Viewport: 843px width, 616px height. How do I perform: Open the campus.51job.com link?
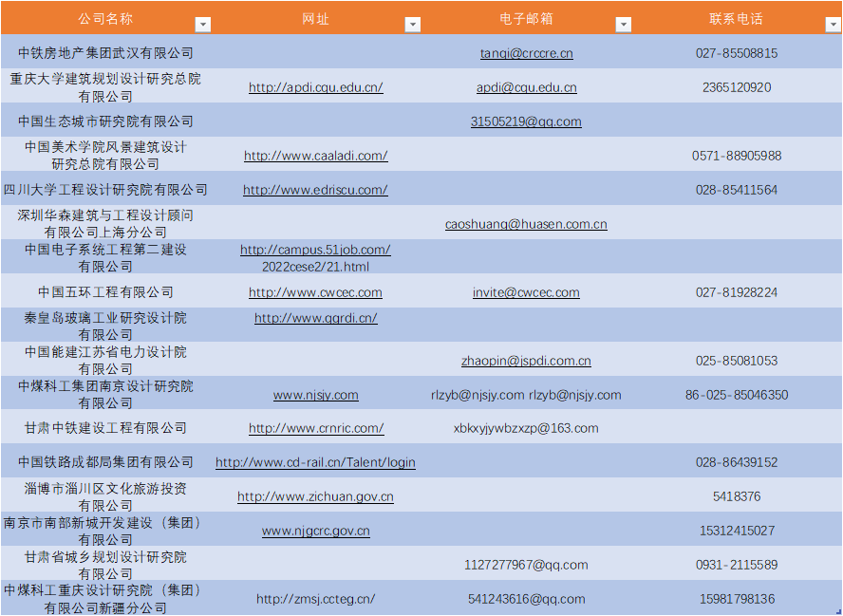coord(315,250)
